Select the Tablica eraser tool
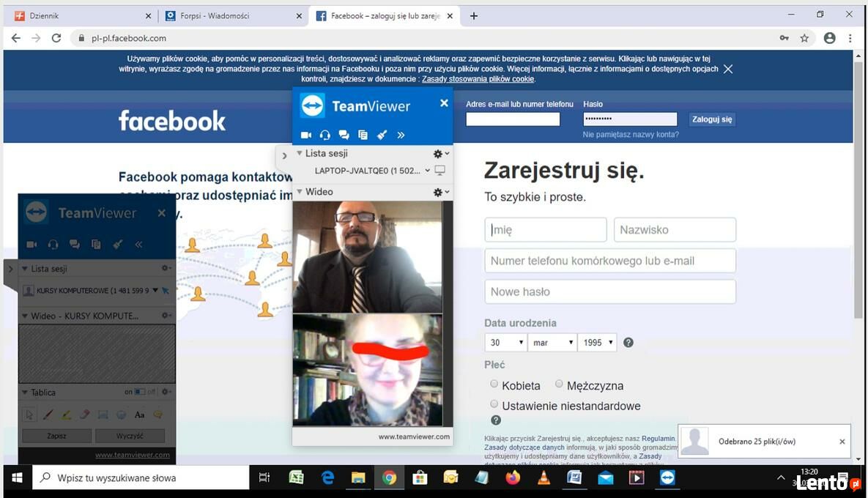The width and height of the screenshot is (868, 498). click(85, 415)
